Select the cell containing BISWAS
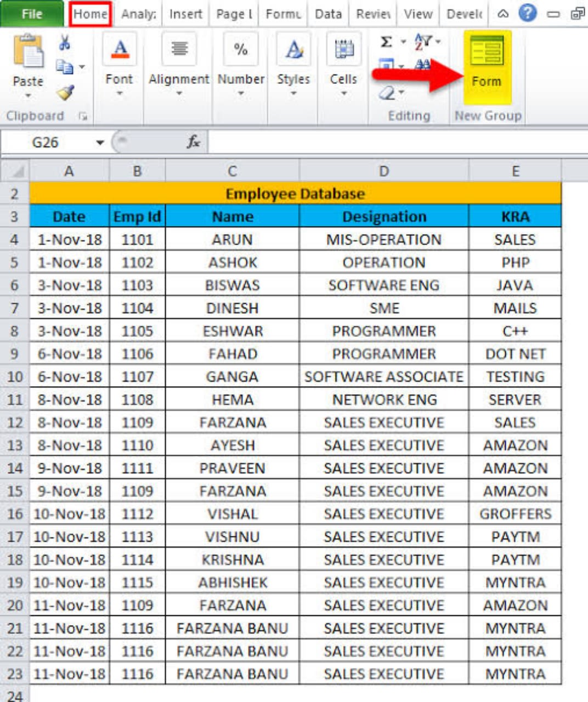Viewport: 588px width, 702px height. (x=232, y=285)
